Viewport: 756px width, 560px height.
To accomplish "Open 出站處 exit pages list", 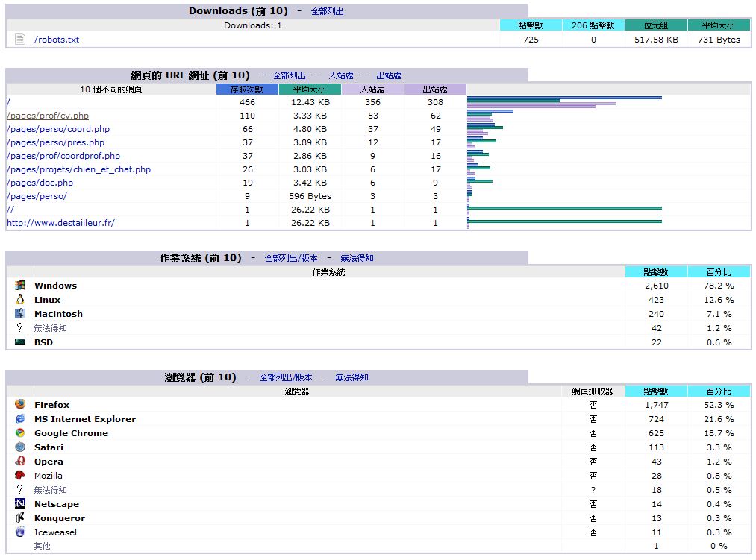I will click(389, 75).
